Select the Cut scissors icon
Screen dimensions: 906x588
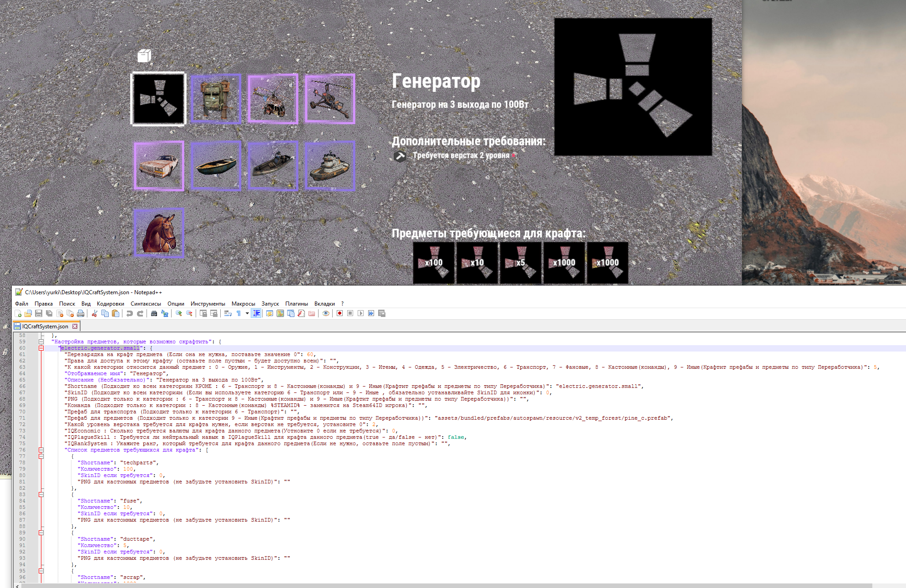coord(95,313)
